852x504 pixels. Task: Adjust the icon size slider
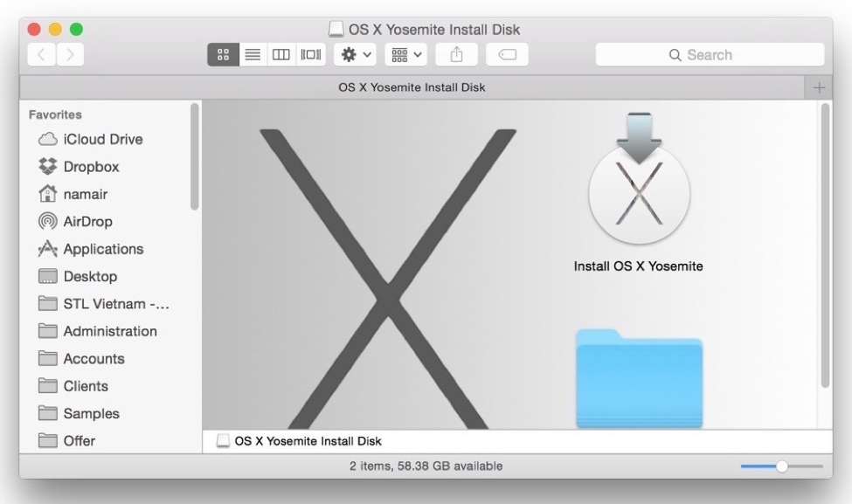[x=782, y=466]
